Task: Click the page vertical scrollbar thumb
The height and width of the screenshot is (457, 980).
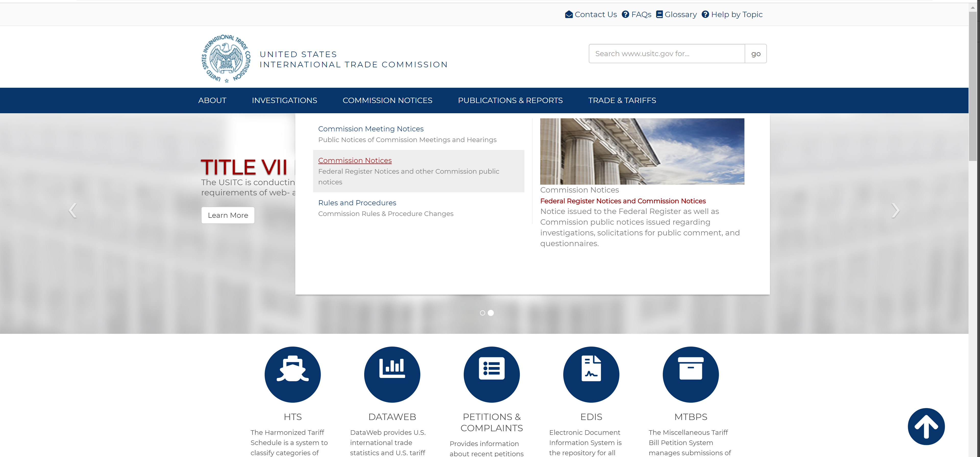Action: pos(973,86)
